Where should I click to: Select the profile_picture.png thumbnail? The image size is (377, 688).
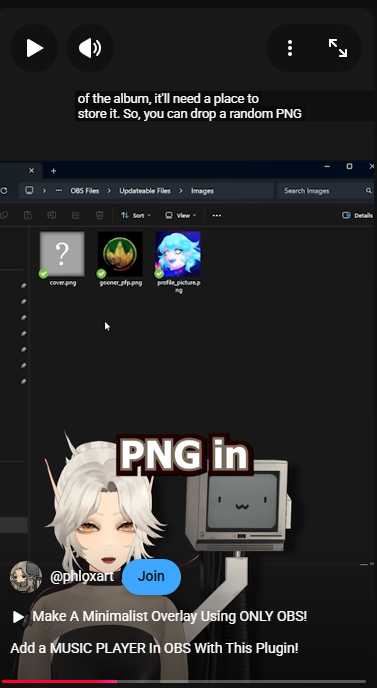[x=178, y=254]
